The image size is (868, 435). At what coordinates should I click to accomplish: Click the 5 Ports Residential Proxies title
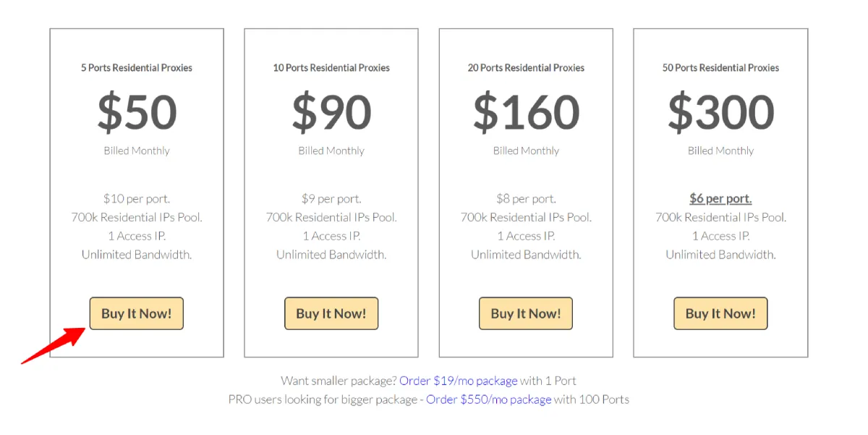(x=137, y=68)
